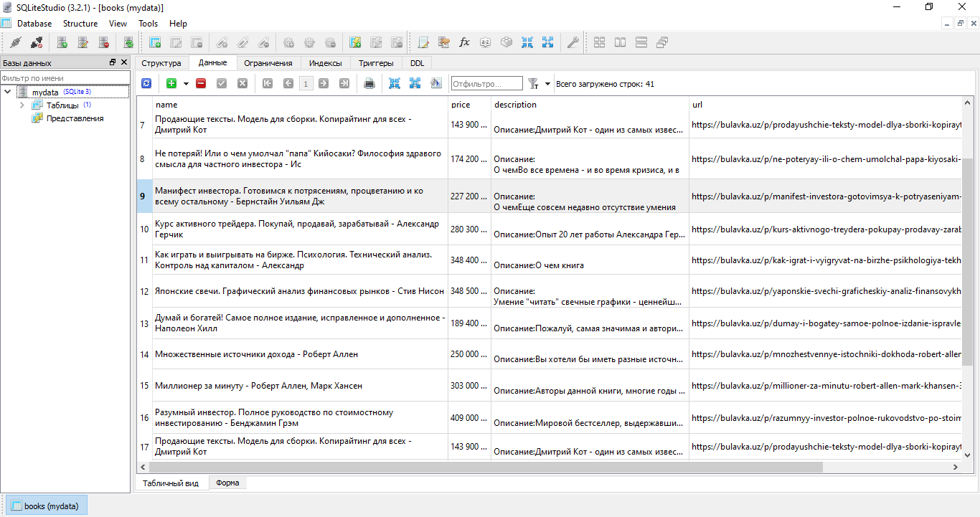Click the Connect to database plug icon

pos(16,42)
